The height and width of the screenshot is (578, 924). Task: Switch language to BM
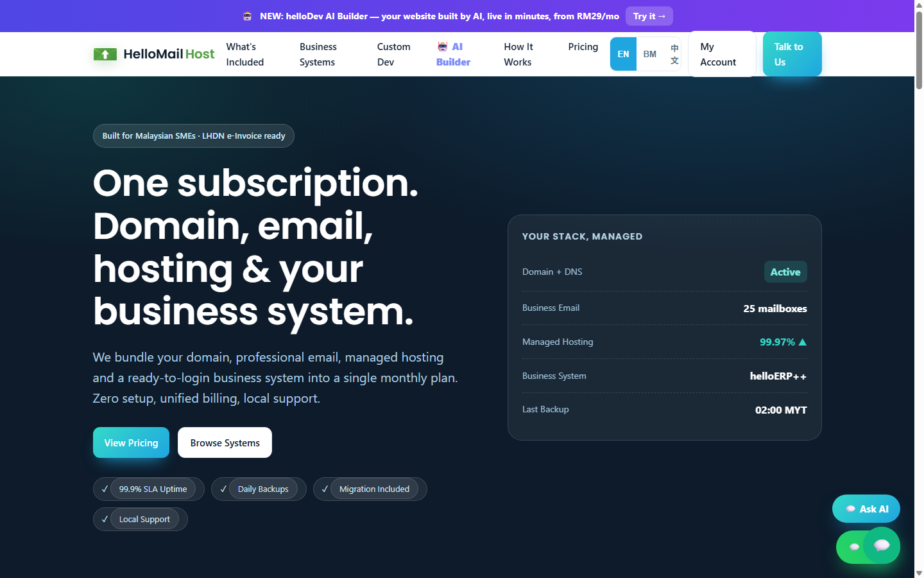click(650, 54)
